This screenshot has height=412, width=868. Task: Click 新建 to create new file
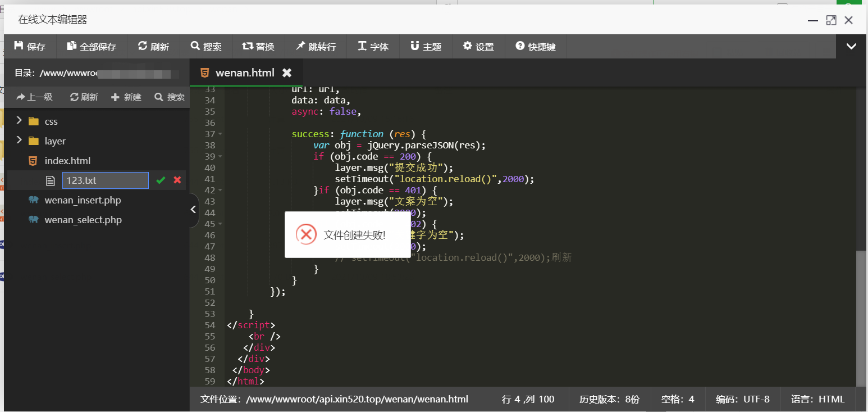(x=126, y=97)
